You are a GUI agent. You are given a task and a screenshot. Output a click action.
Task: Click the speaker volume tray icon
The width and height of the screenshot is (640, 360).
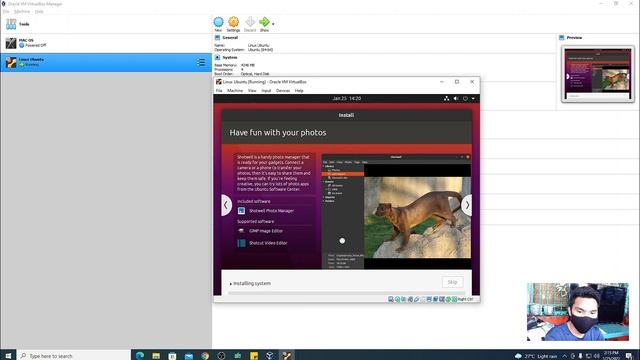(x=597, y=356)
